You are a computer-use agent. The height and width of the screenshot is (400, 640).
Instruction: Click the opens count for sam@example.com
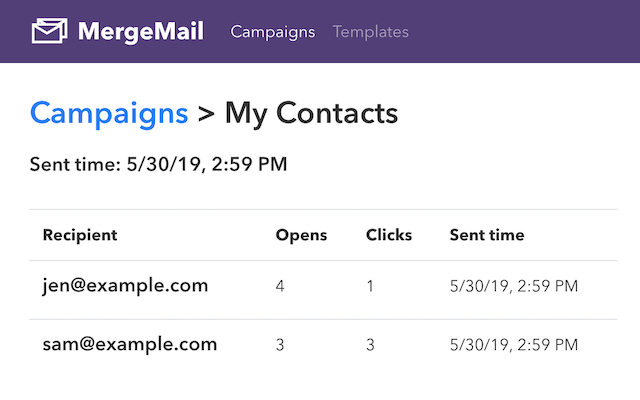click(x=280, y=345)
